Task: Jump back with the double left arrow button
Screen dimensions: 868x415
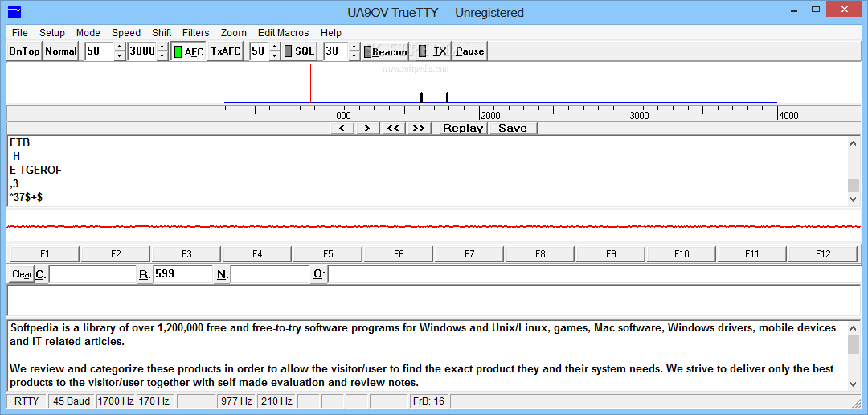Action: 393,129
